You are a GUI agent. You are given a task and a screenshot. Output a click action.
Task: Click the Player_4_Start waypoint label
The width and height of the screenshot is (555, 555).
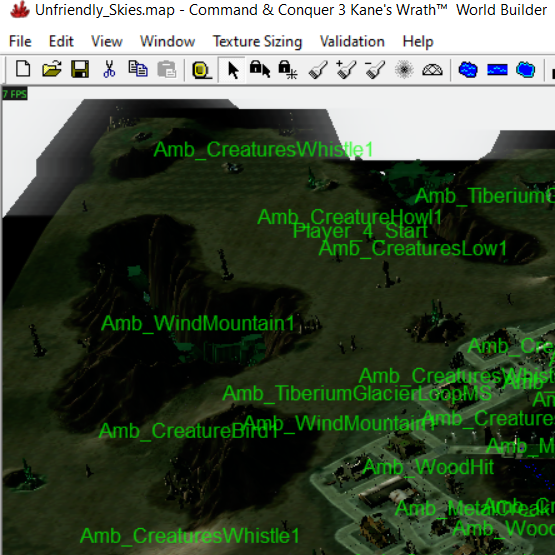[x=360, y=231]
